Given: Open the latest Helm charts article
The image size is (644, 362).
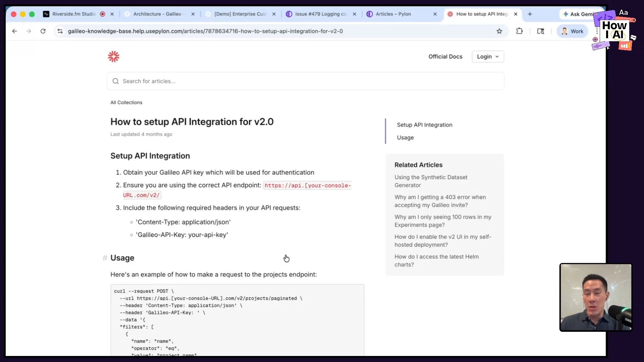Looking at the screenshot, I should click(436, 260).
